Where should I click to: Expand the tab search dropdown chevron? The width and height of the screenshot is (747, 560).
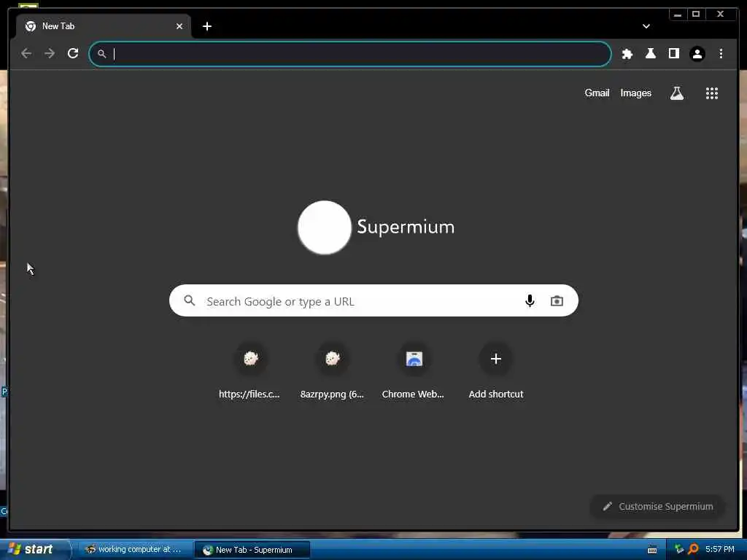(646, 26)
